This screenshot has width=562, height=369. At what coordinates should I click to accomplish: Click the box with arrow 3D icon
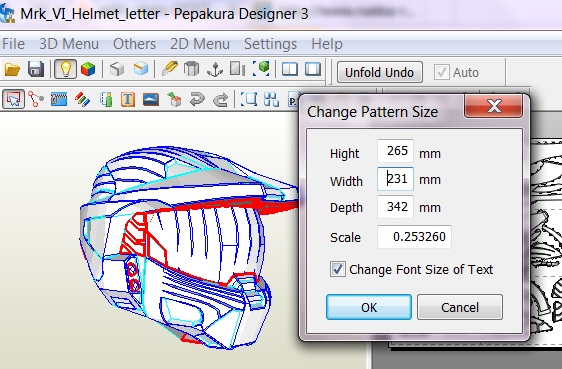(x=174, y=99)
